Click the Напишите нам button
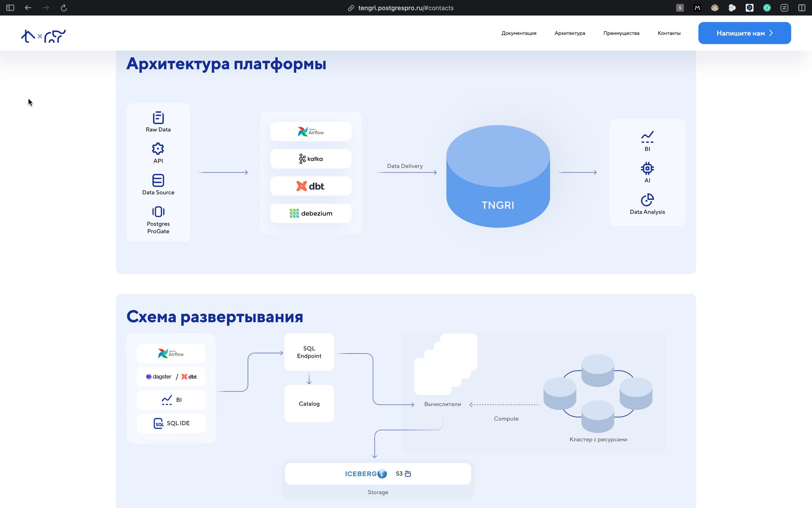The width and height of the screenshot is (812, 508). [x=744, y=33]
